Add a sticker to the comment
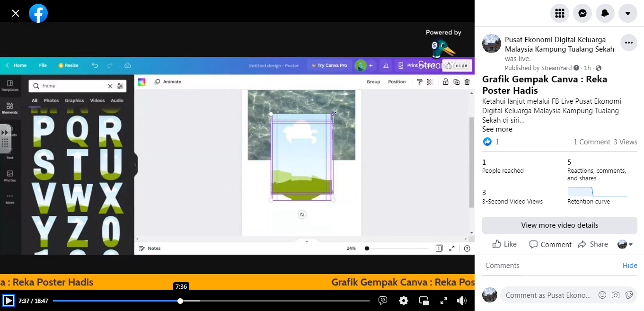The height and width of the screenshot is (311, 644). (x=629, y=295)
